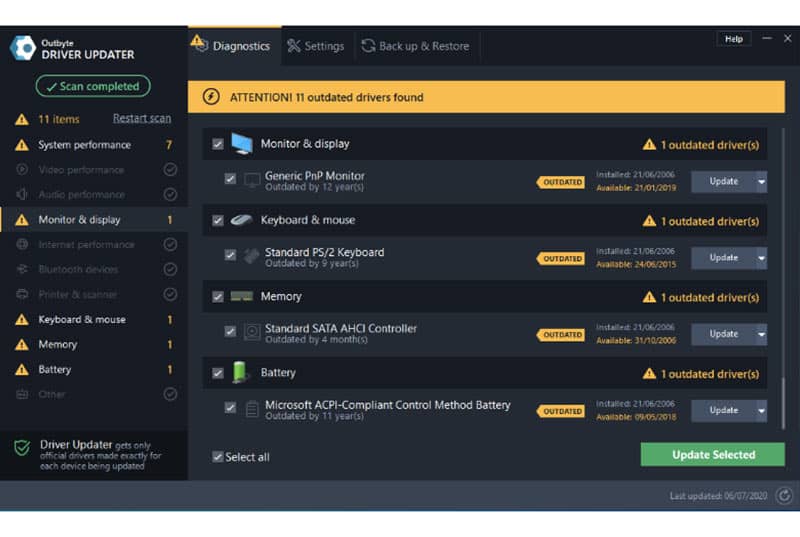Click the Battery sidebar warning icon
Image resolution: width=800 pixels, height=537 pixels.
[x=21, y=370]
